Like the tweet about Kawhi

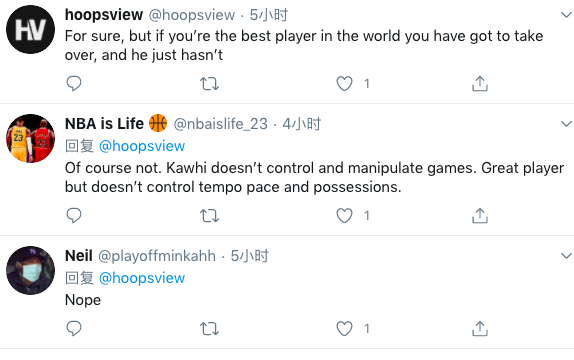344,215
